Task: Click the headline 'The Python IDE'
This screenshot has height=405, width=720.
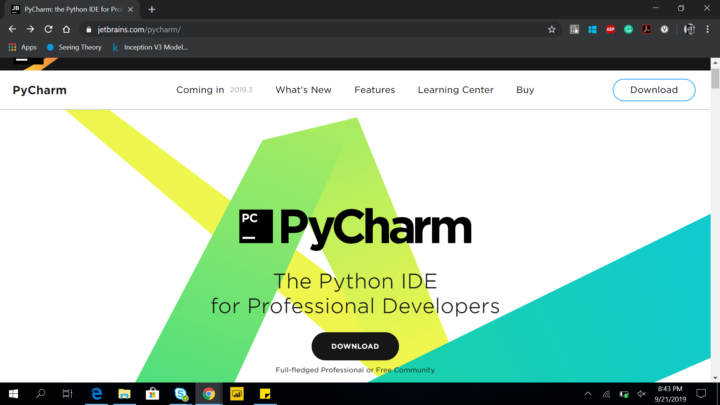Action: (x=355, y=281)
